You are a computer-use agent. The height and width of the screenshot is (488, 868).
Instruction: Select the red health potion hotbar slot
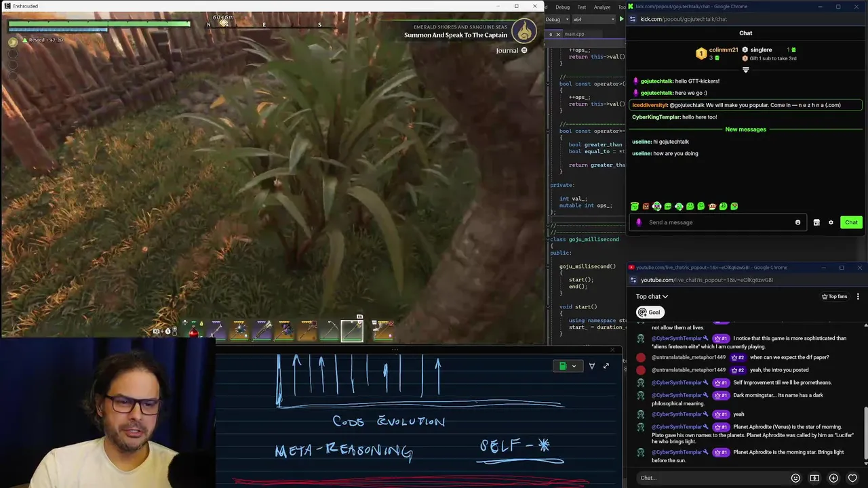click(193, 331)
